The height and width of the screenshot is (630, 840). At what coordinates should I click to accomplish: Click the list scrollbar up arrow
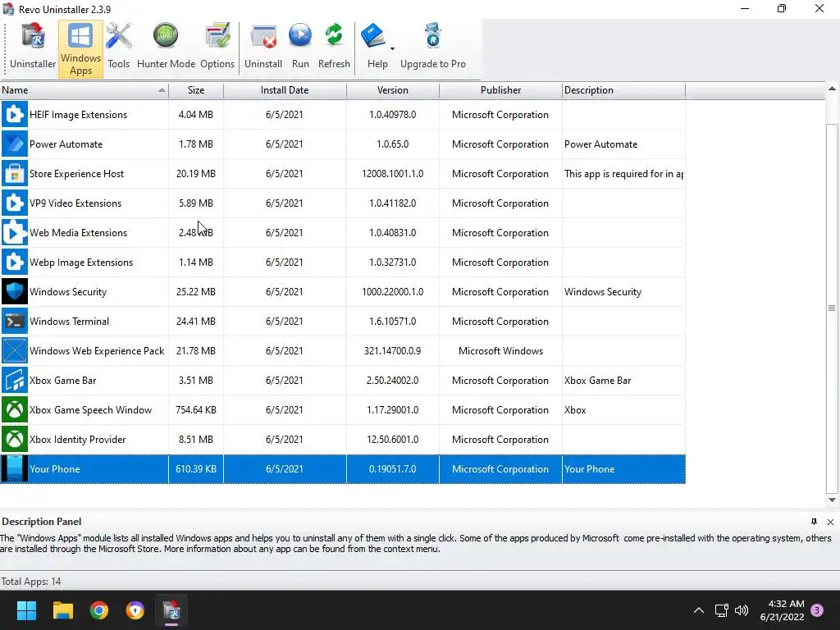click(x=832, y=89)
